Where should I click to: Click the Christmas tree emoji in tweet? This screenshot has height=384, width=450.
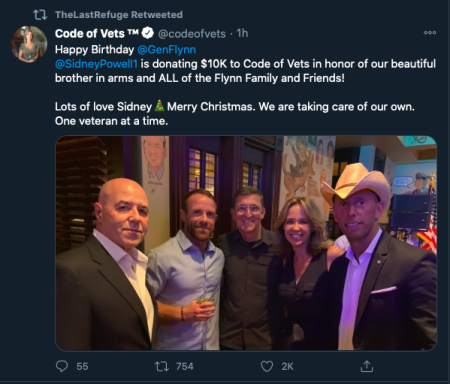point(159,106)
